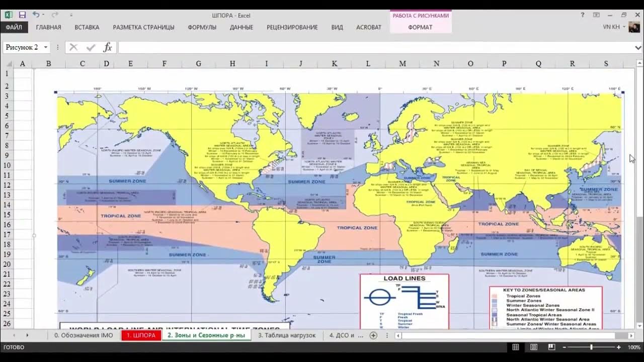Click the previous sheet navigation arrow

click(x=14, y=335)
